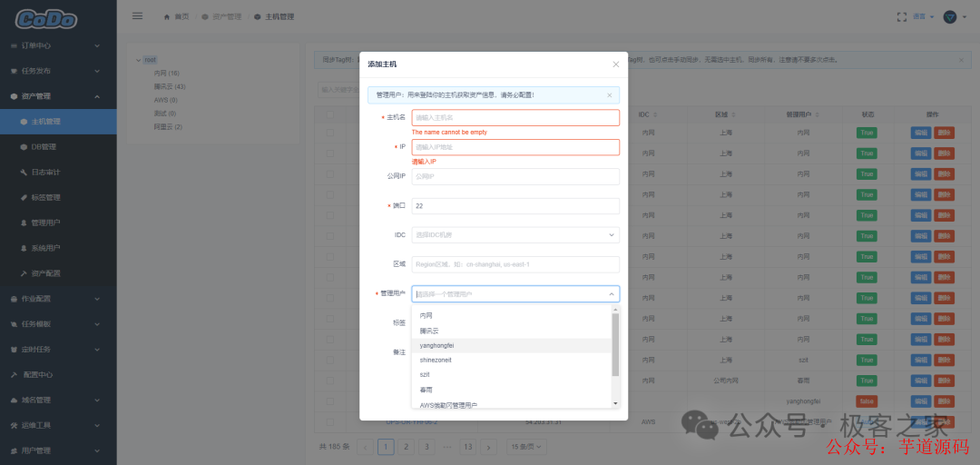This screenshot has height=465, width=980.
Task: Expand the 订单中心 sidebar menu
Action: 58,45
